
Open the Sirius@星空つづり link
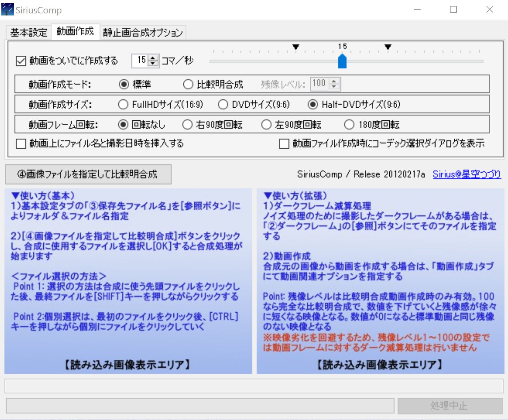(x=466, y=174)
